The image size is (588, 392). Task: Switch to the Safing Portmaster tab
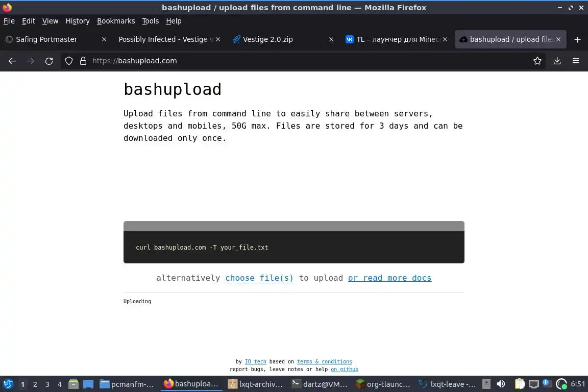tap(56, 39)
